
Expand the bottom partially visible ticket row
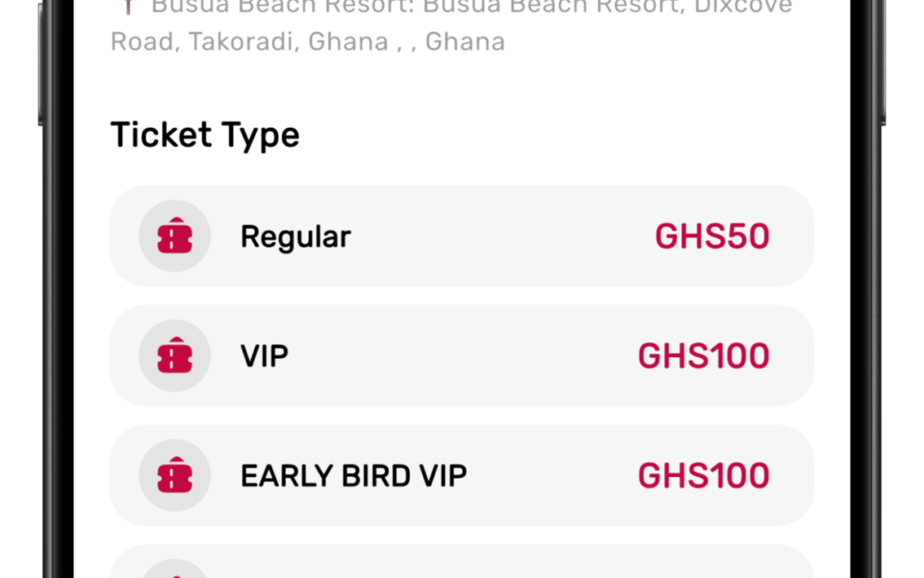point(462,565)
